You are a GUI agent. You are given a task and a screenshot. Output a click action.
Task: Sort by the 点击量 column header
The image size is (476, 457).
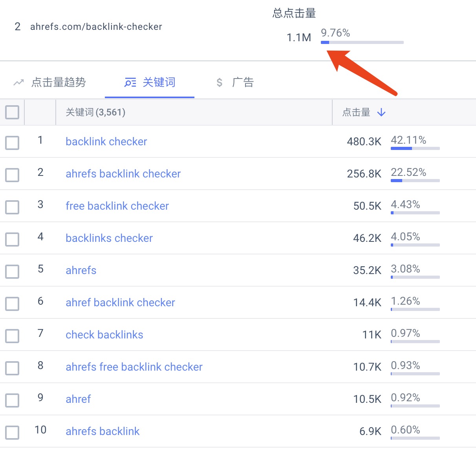click(356, 113)
